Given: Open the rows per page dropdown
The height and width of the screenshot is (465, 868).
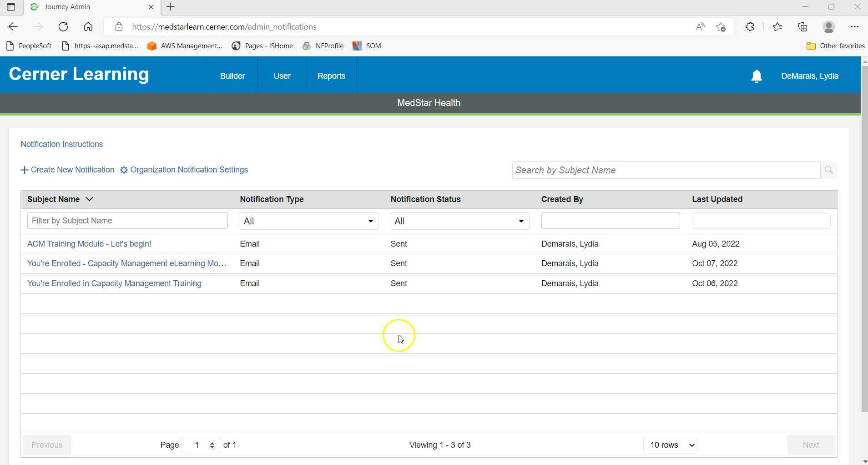Looking at the screenshot, I should click(x=670, y=445).
